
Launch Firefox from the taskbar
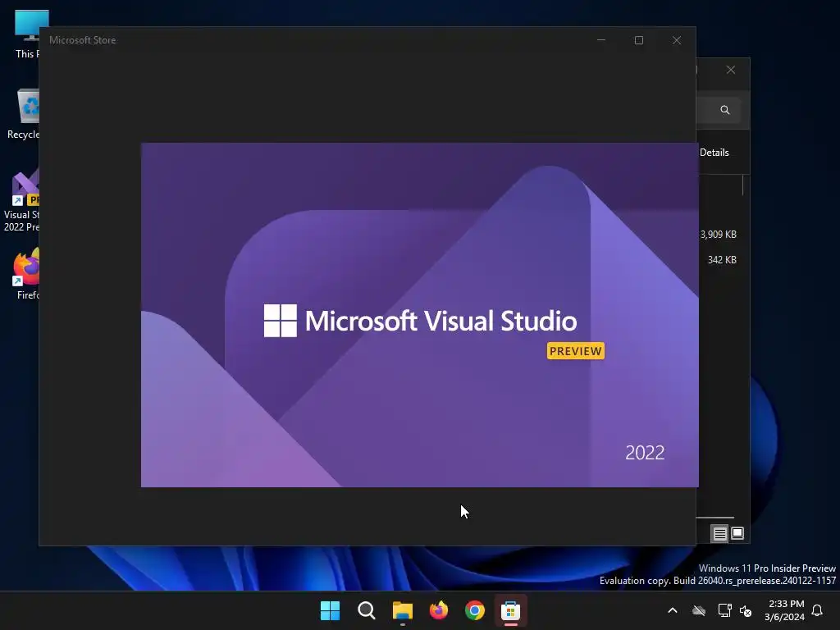point(439,610)
